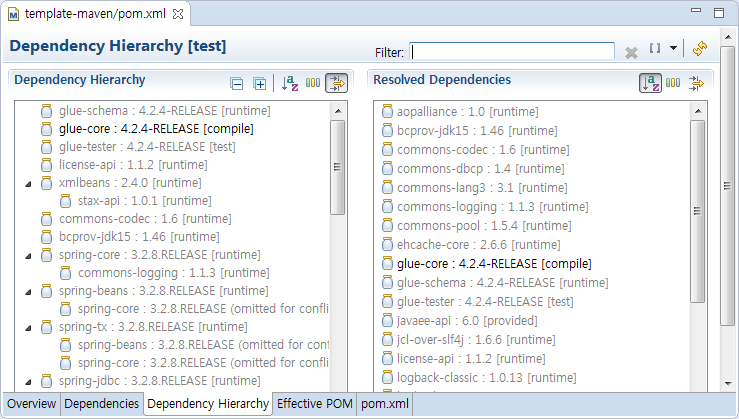The width and height of the screenshot is (739, 419).
Task: Select bcprov-jdk15 : 1.46 in hierarchy tree
Action: click(x=139, y=237)
